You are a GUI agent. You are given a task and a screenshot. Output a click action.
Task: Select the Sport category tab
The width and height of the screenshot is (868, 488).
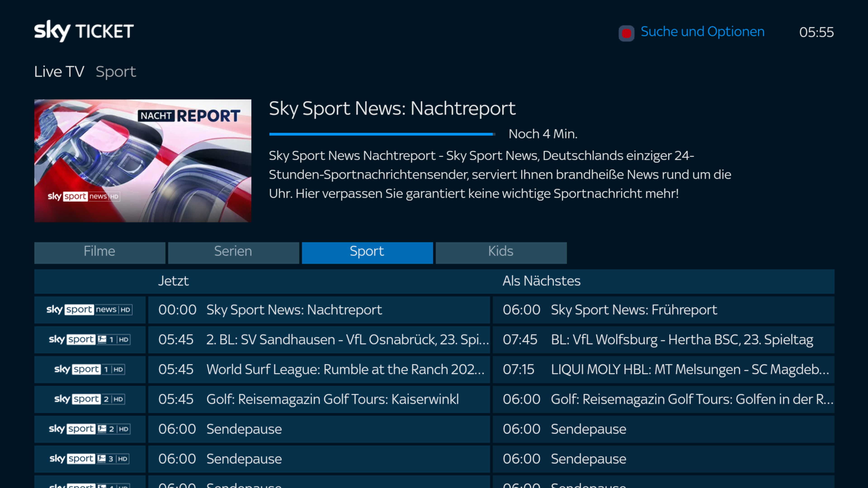(367, 253)
